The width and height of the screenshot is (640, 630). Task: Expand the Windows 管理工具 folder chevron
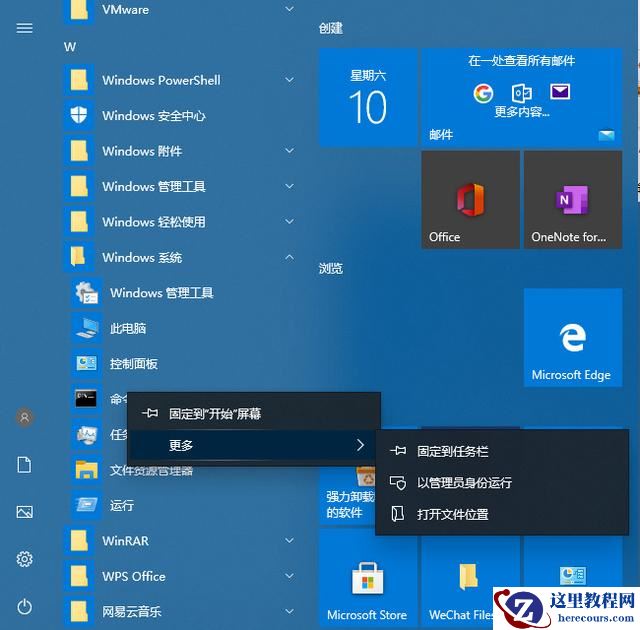click(x=289, y=186)
